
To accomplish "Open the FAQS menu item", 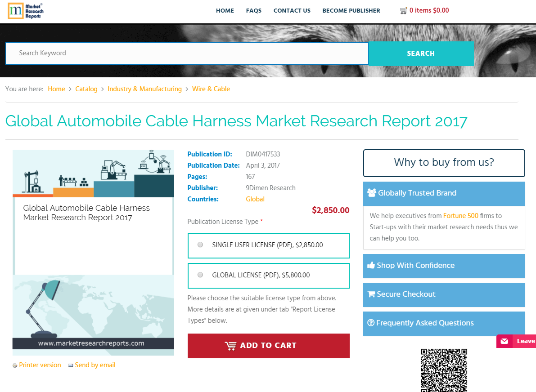I will tap(253, 10).
